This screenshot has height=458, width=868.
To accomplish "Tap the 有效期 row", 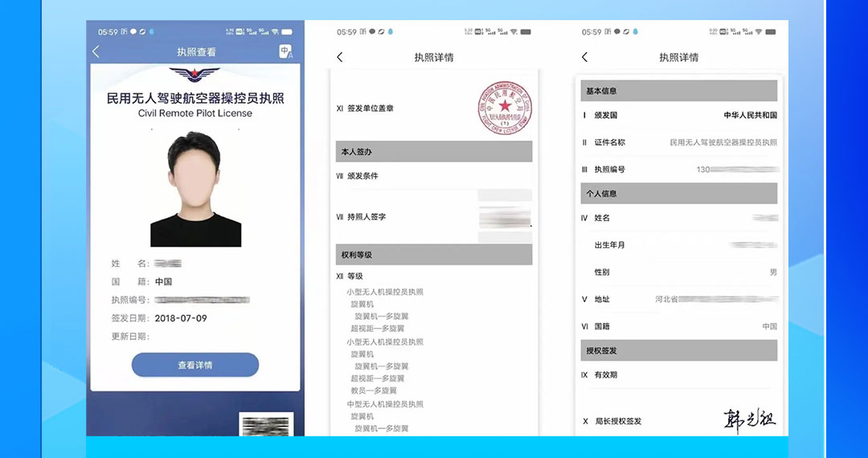I will tap(678, 375).
